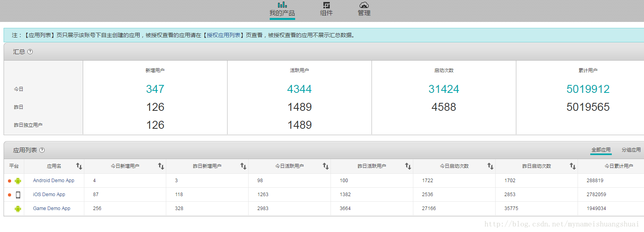644x232 pixels.
Task: Sort by 今日活跃用户 column arrows
Action: [x=326, y=166]
